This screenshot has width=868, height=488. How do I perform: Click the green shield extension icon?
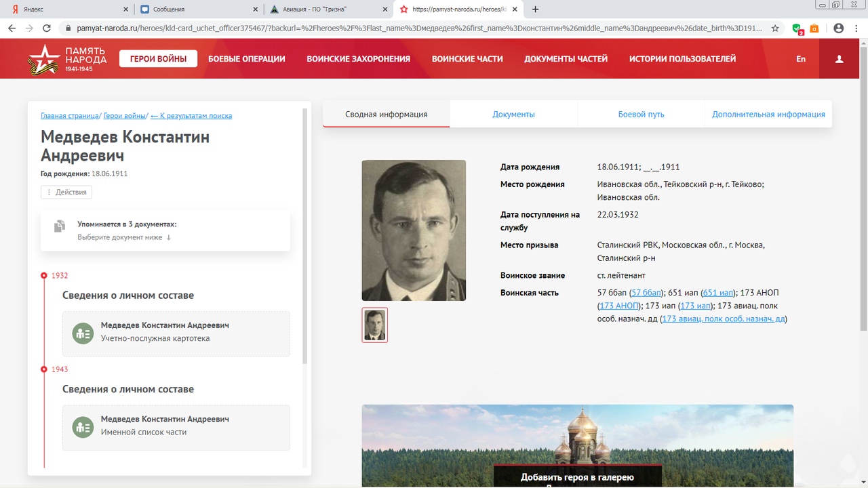(797, 28)
